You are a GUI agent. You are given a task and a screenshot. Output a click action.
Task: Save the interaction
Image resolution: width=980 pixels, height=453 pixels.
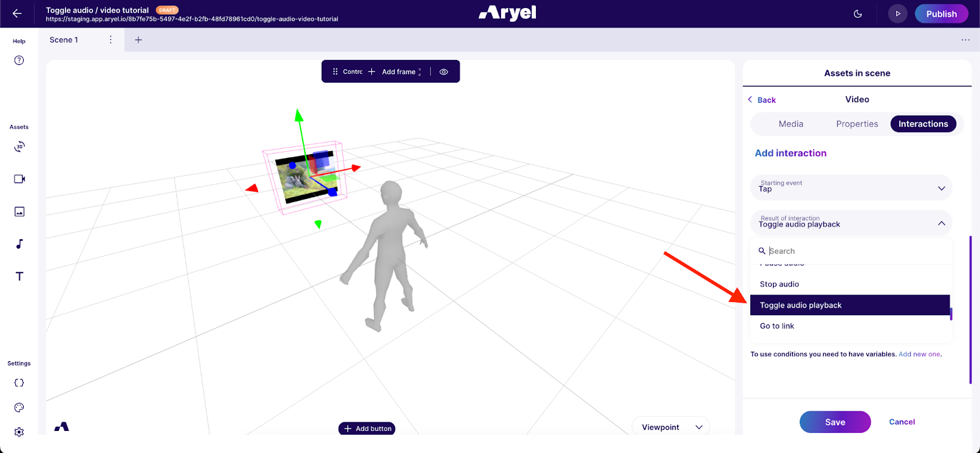[x=835, y=422]
